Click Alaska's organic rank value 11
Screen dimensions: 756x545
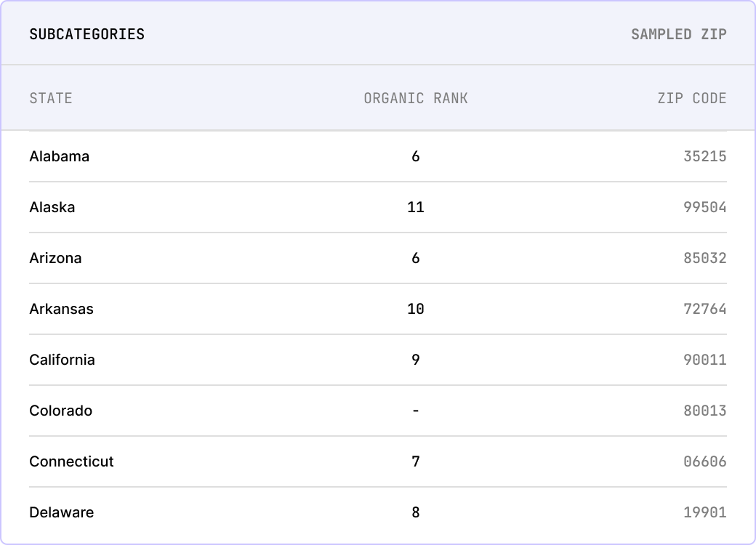[x=416, y=207]
